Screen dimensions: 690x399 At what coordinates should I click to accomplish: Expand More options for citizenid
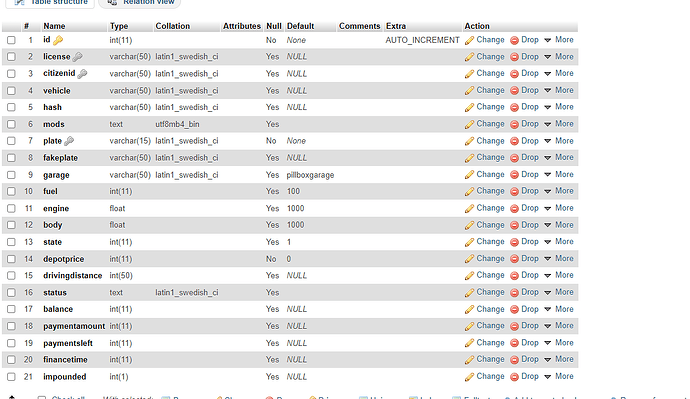[559, 73]
